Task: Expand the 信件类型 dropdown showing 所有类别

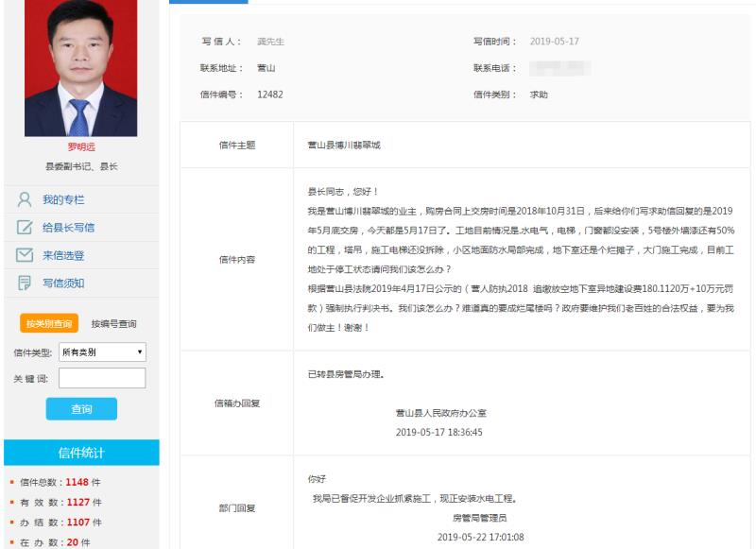Action: [102, 352]
